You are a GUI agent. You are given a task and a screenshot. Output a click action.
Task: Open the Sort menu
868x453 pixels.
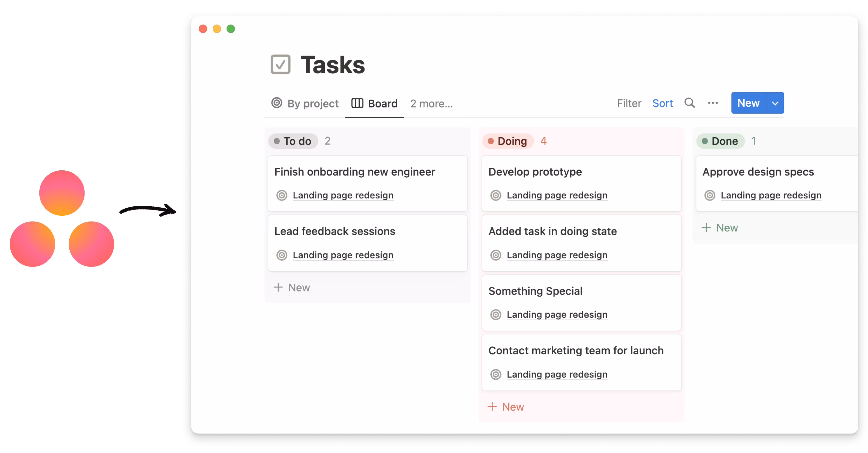coord(663,103)
